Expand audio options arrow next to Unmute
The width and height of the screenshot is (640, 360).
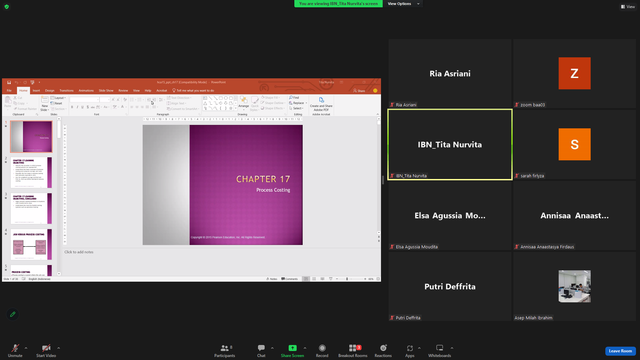(x=26, y=348)
